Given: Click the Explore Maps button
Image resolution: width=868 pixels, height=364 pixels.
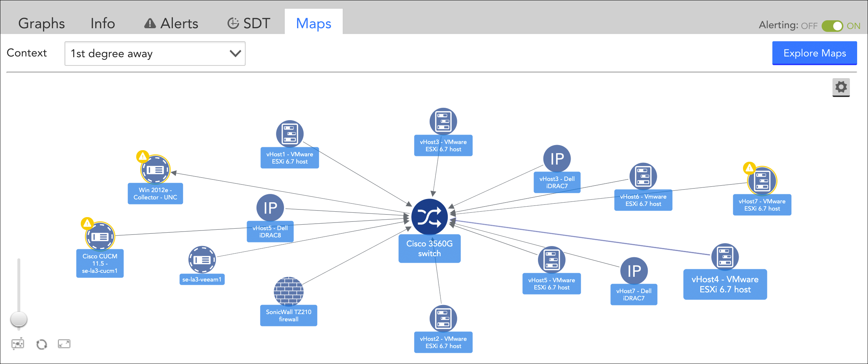Looking at the screenshot, I should pos(815,53).
